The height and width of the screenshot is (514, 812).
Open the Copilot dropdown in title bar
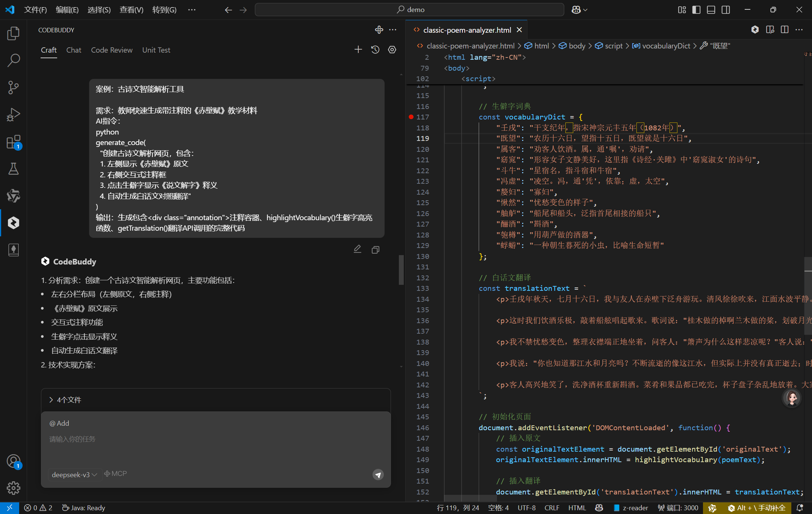tap(579, 10)
